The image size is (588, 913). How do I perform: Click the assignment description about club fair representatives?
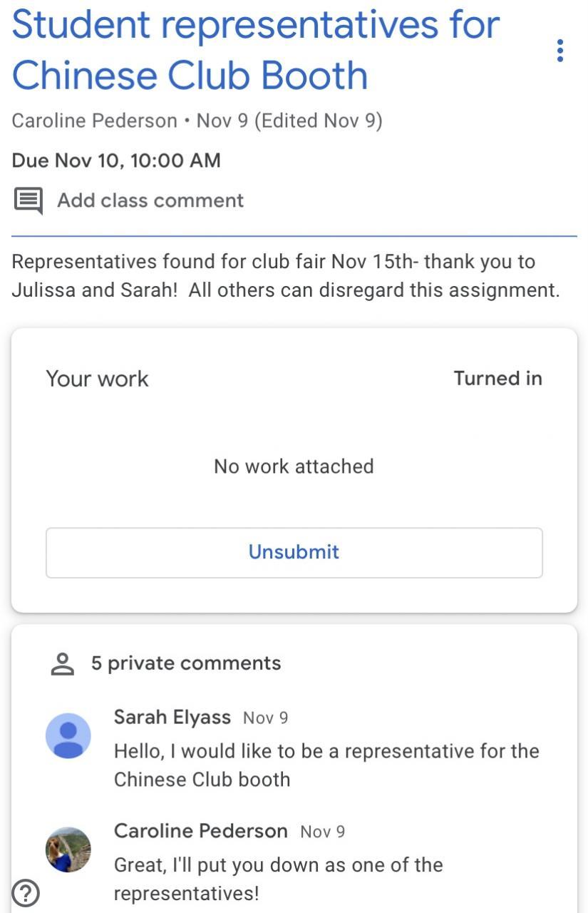[285, 276]
